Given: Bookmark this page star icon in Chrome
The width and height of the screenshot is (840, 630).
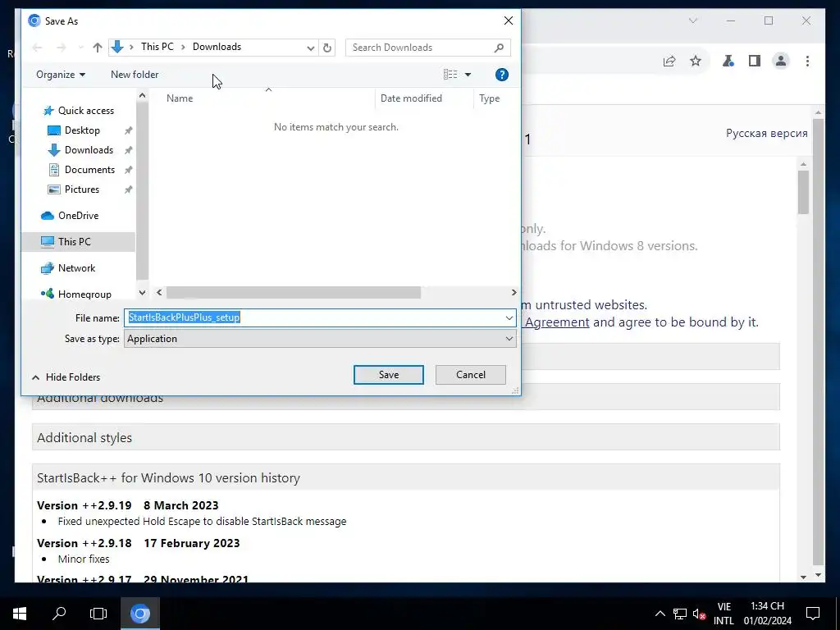Looking at the screenshot, I should 696,61.
